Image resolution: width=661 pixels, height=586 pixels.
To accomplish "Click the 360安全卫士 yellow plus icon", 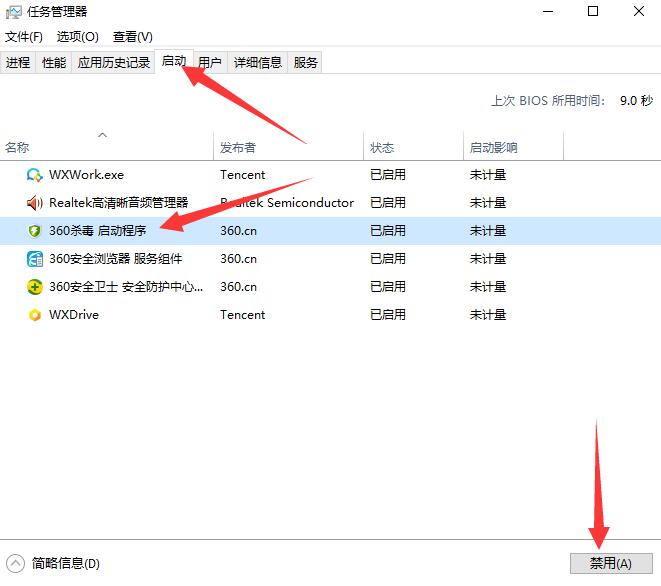I will click(34, 287).
